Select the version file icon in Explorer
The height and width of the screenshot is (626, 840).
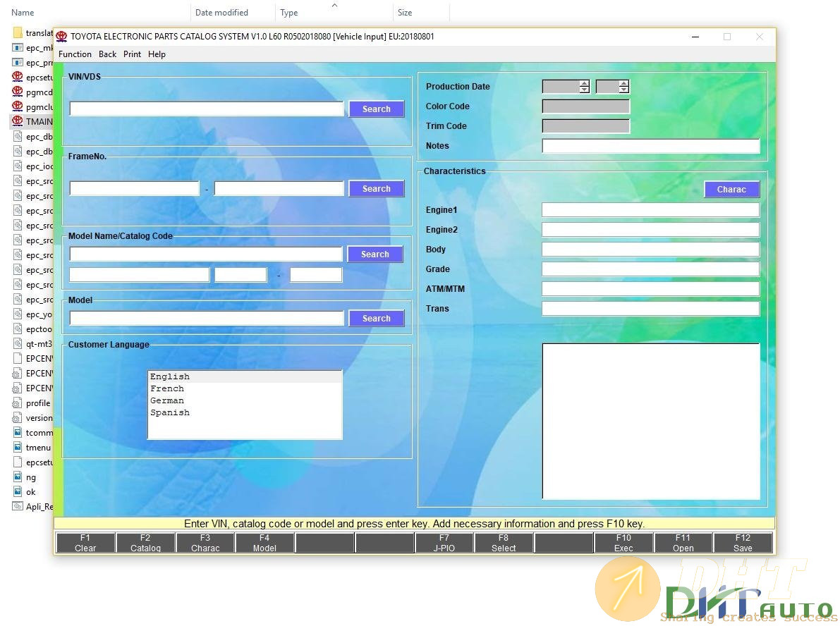click(18, 418)
